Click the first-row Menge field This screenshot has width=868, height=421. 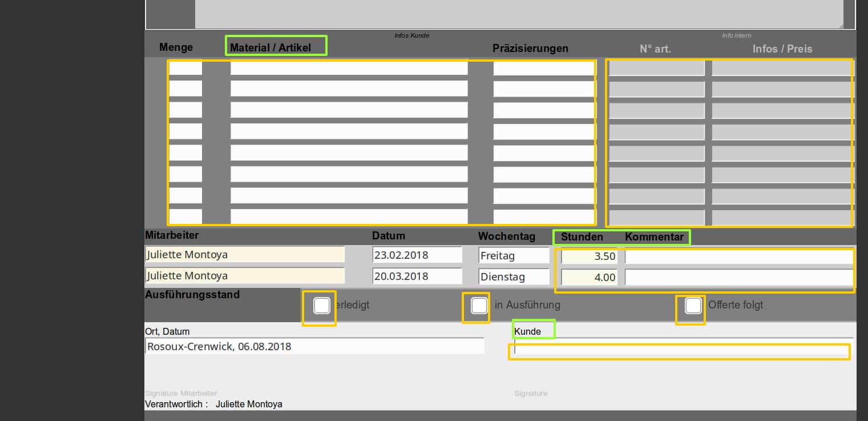pos(185,68)
